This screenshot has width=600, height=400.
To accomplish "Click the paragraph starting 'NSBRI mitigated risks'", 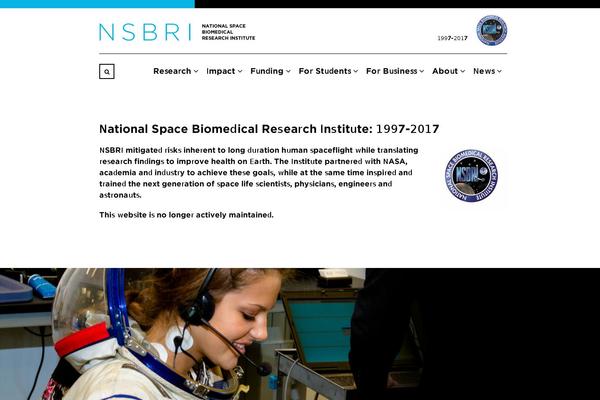I will [259, 173].
